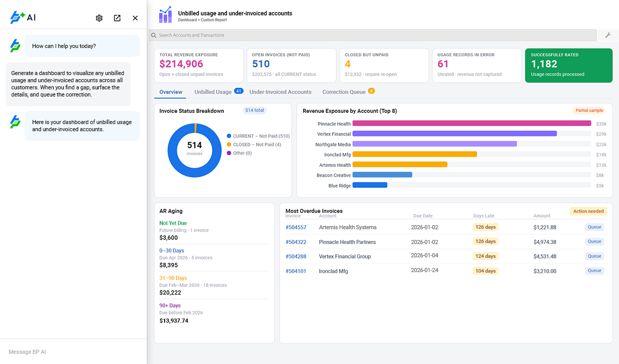Select the 0–30 Days aging bucket
This screenshot has height=364, width=619.
(213, 258)
